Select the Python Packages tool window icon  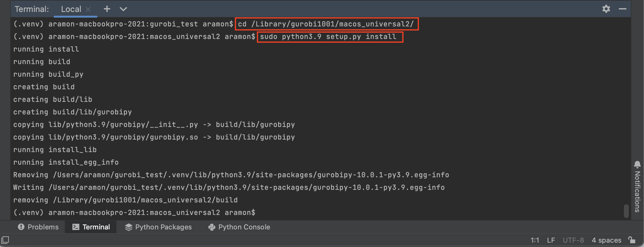pos(129,227)
